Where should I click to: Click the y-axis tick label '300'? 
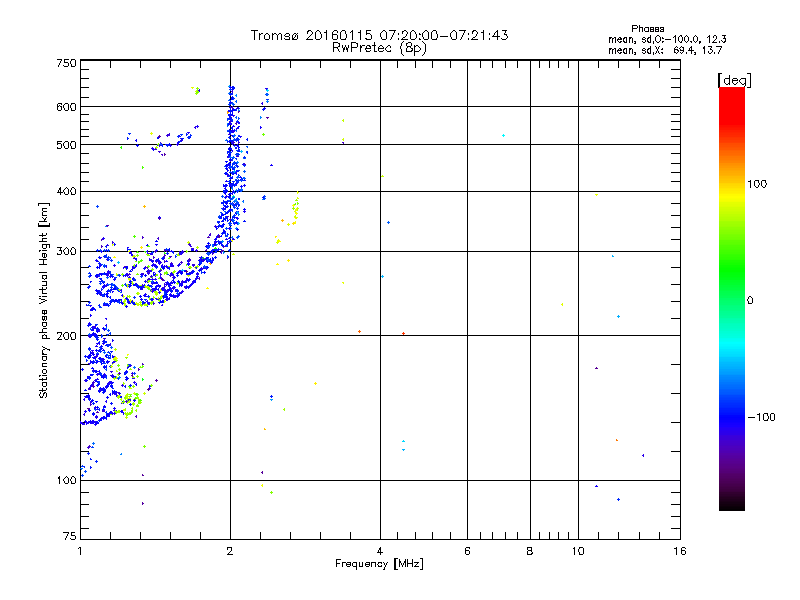point(67,252)
